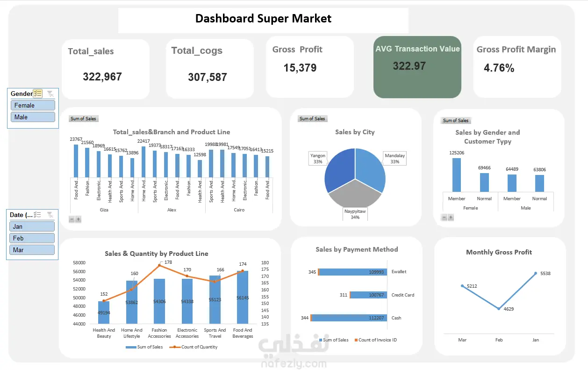The width and height of the screenshot is (588, 370).
Task: Collapse fields with minus button in Branch chart
Action: pos(72,219)
